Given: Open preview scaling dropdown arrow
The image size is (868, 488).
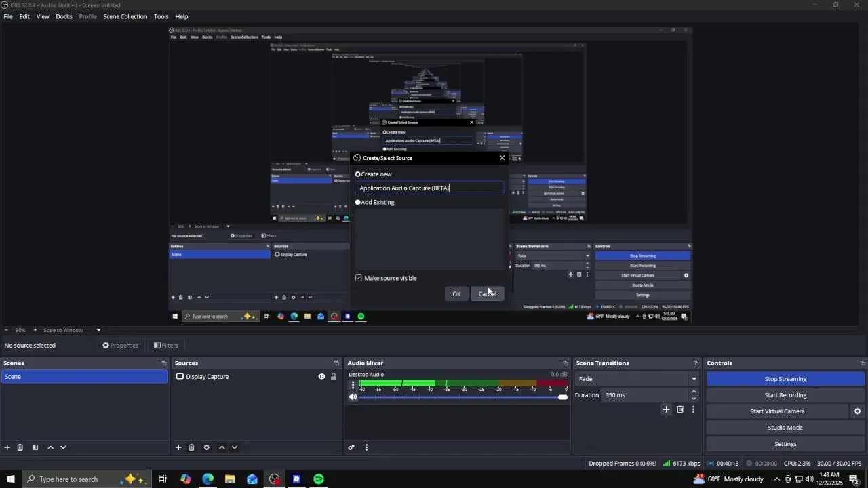Looking at the screenshot, I should [x=98, y=330].
